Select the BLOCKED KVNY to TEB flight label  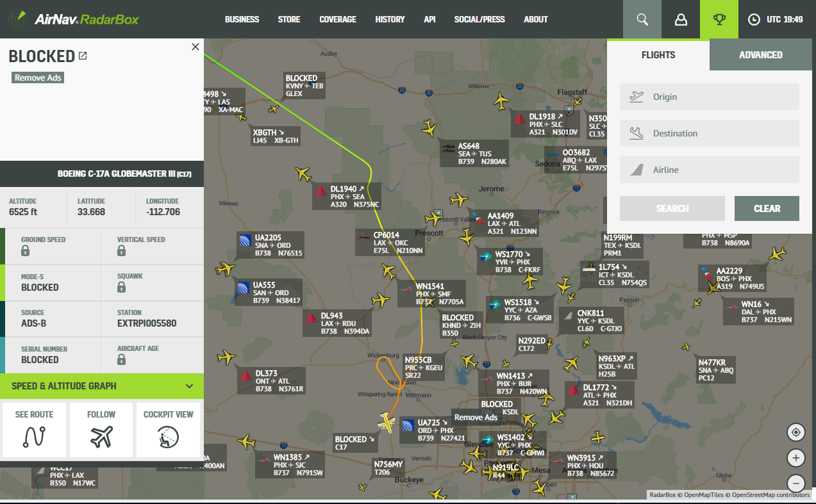(304, 86)
